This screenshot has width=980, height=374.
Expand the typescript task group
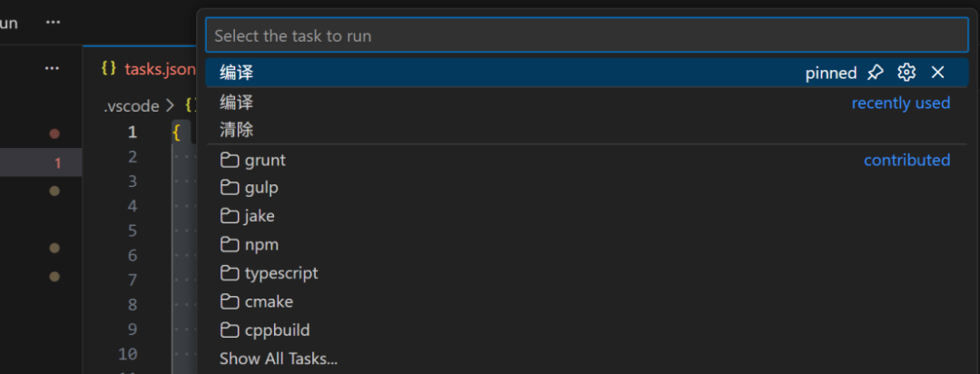[586, 273]
